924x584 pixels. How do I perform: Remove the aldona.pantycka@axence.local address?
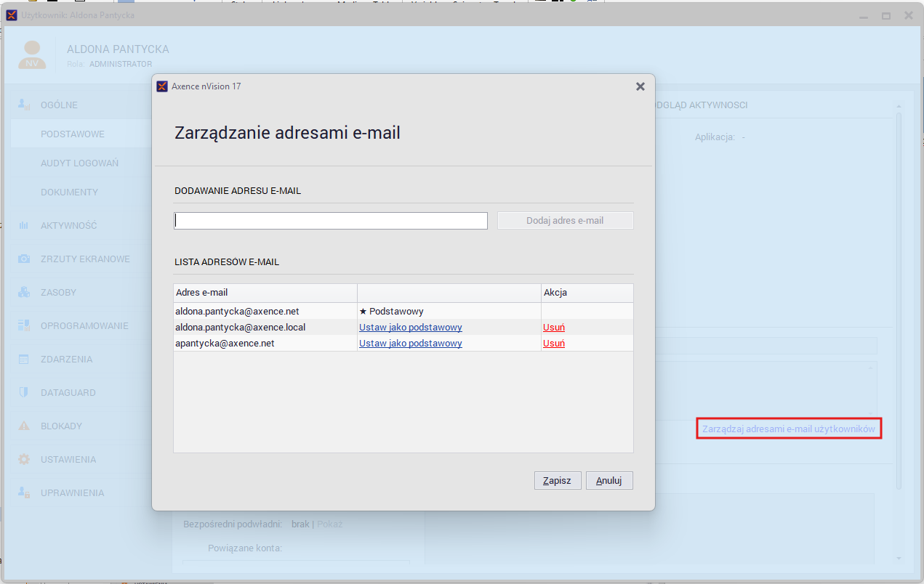coord(554,328)
